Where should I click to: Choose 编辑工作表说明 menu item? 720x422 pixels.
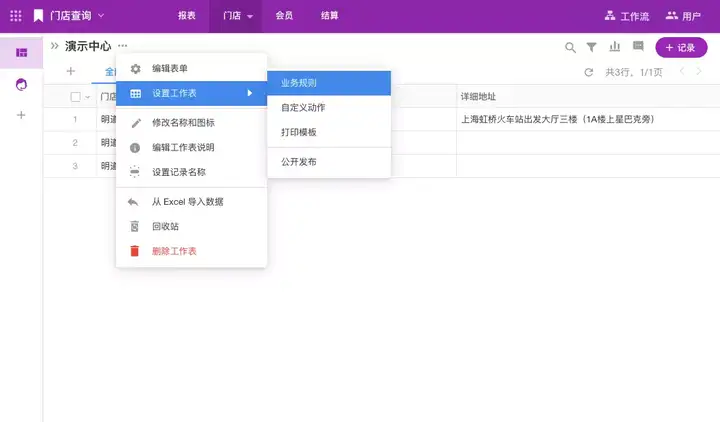[x=191, y=147]
